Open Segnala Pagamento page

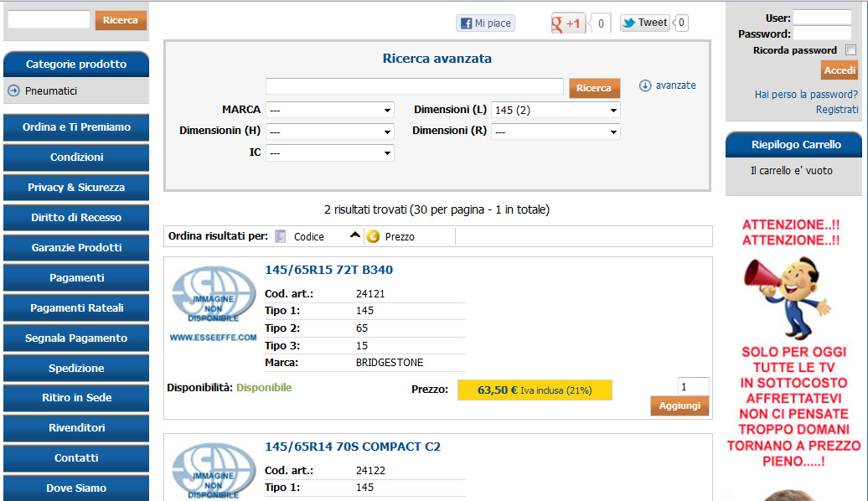(x=76, y=338)
